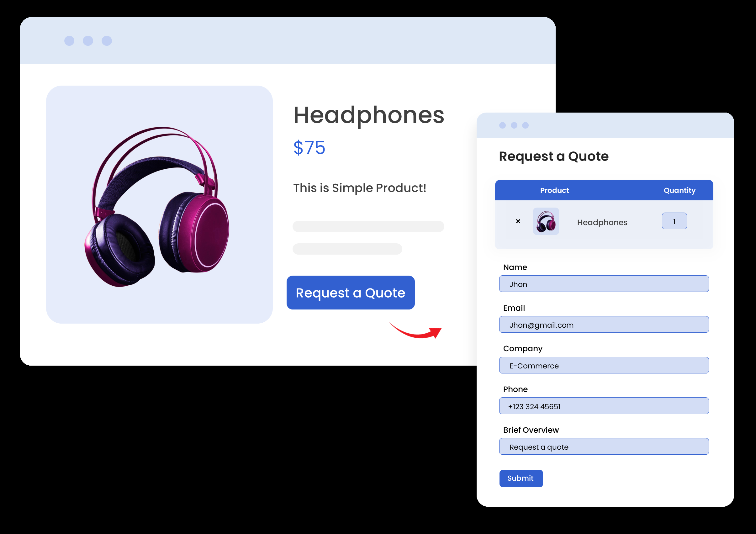Click the Phone field with +123 324 45651
The height and width of the screenshot is (534, 756).
(604, 406)
